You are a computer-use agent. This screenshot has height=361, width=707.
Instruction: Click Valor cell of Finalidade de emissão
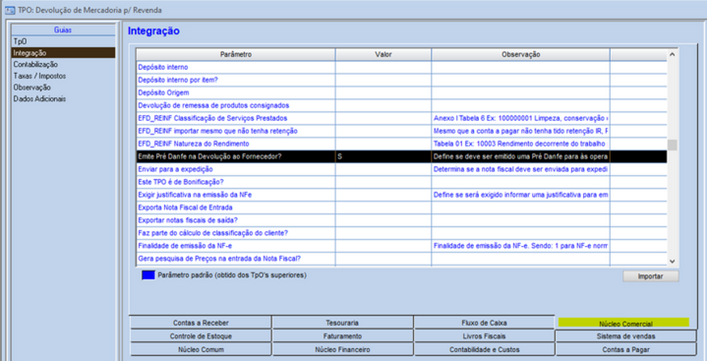[383, 246]
